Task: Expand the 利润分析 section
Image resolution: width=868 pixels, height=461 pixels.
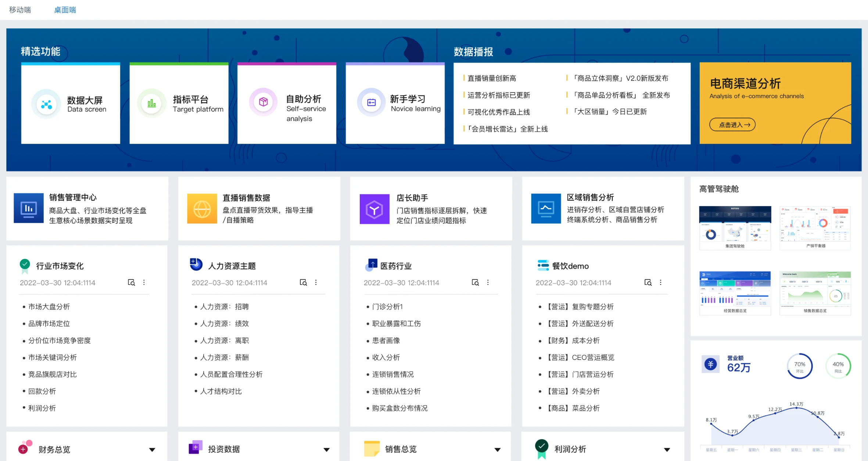Action: tap(667, 450)
